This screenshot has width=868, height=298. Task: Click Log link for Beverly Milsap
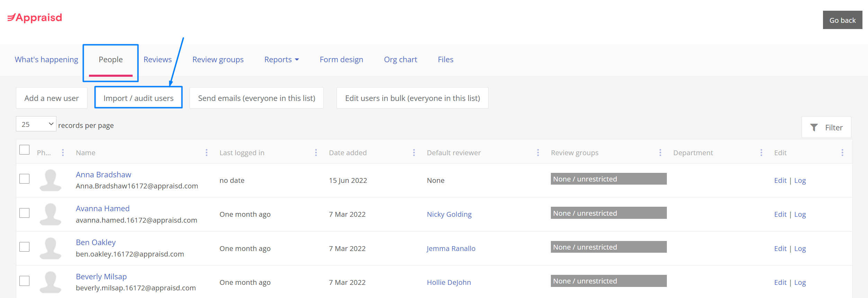tap(800, 282)
